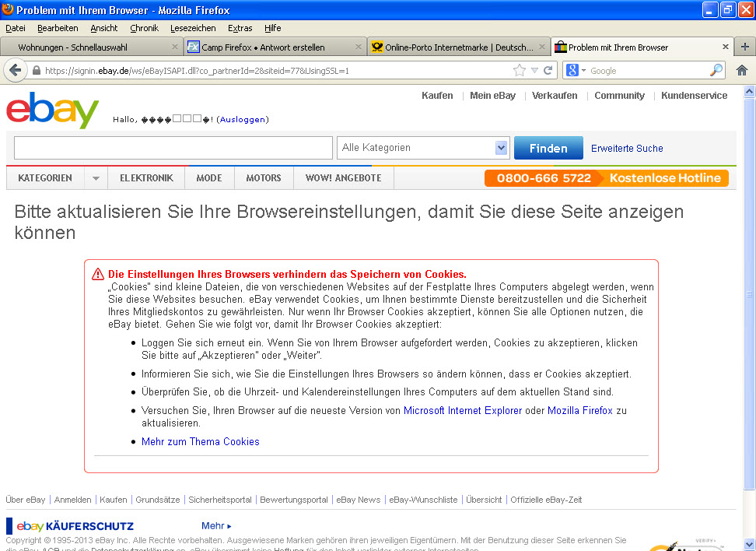Open the Datei menu

(x=16, y=28)
